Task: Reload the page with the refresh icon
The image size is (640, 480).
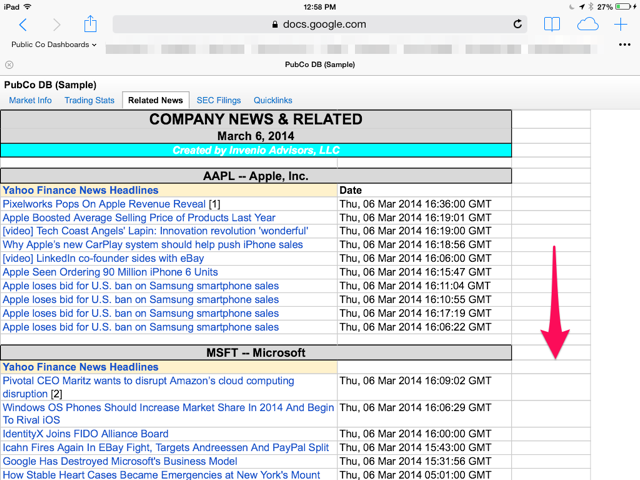Action: pos(518,24)
